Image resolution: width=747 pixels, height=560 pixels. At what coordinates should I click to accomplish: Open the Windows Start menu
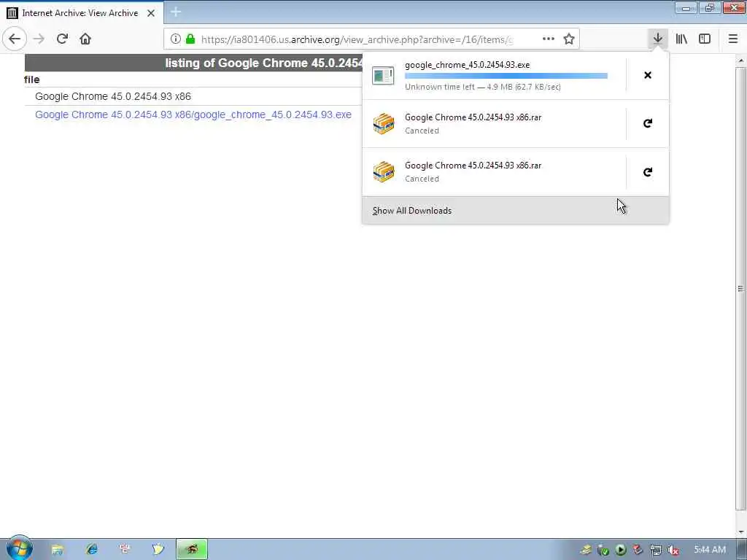pyautogui.click(x=19, y=548)
